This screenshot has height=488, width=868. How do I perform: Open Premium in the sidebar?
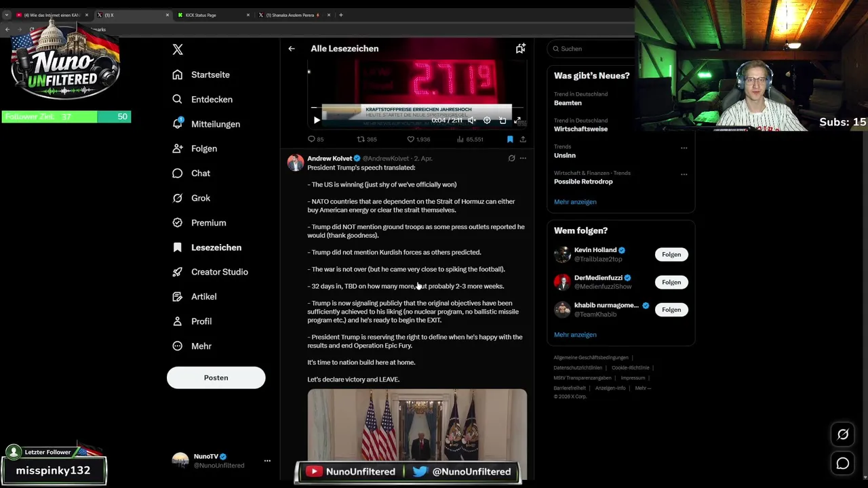199,222
